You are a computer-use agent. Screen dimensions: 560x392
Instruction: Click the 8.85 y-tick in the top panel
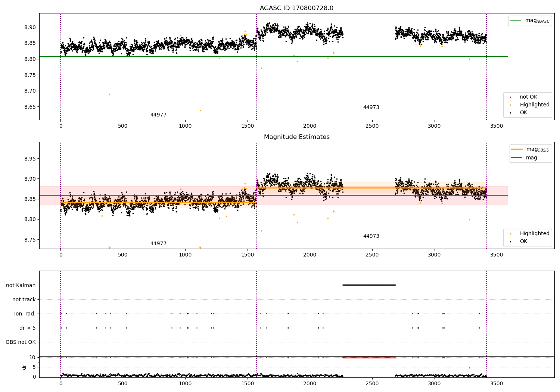pos(30,43)
